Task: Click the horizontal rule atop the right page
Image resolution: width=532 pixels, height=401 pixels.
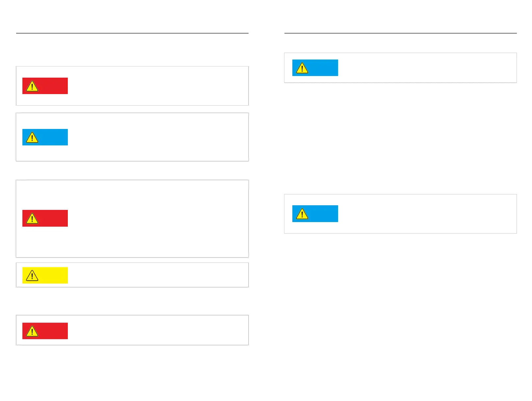Action: tap(400, 33)
